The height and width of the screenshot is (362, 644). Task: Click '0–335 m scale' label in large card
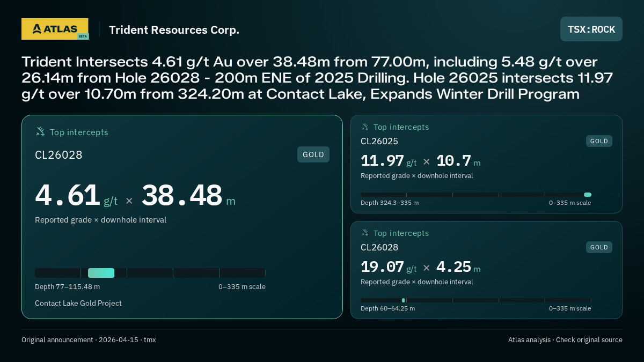(x=242, y=286)
